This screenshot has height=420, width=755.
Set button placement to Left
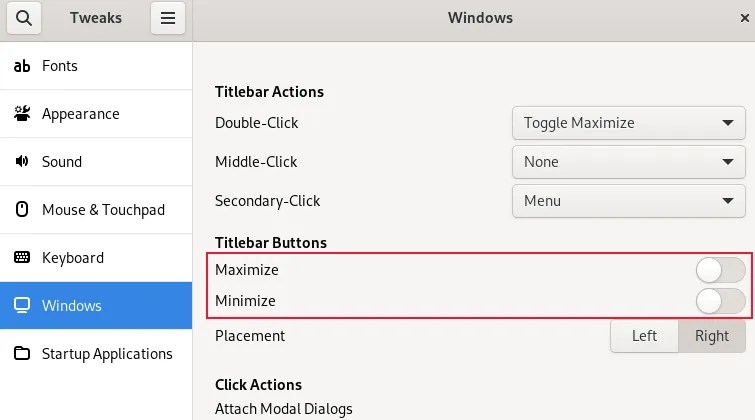coord(644,336)
